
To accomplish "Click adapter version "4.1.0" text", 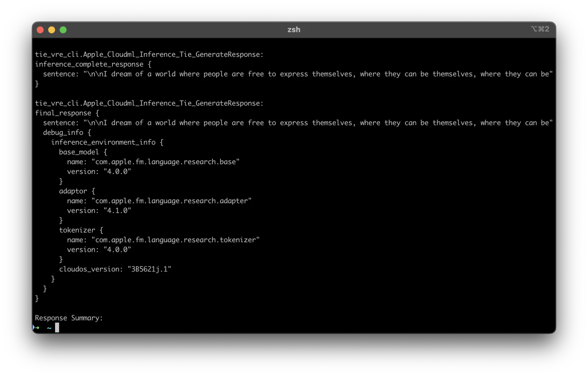I will 117,211.
